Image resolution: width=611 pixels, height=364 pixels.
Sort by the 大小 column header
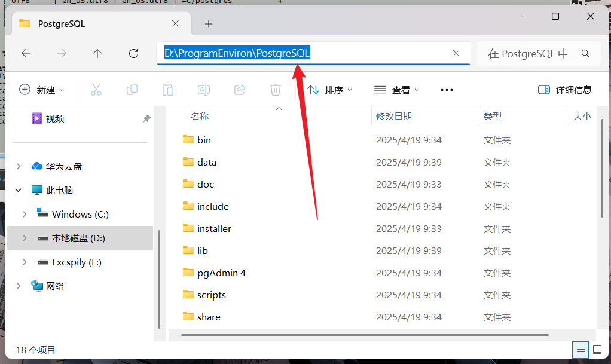click(x=582, y=116)
